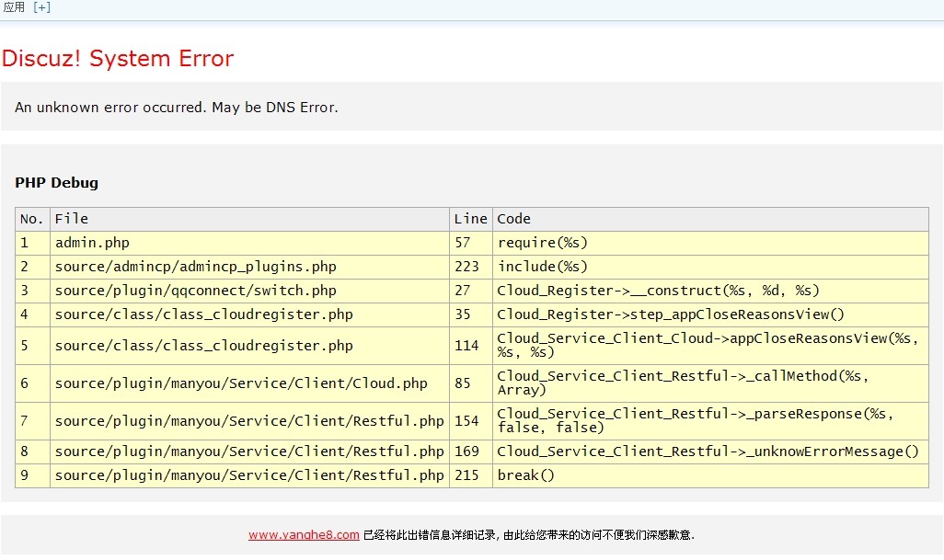Viewport: 944px width, 560px height.
Task: Select the Client/Cloud.php file cell
Action: [x=249, y=383]
